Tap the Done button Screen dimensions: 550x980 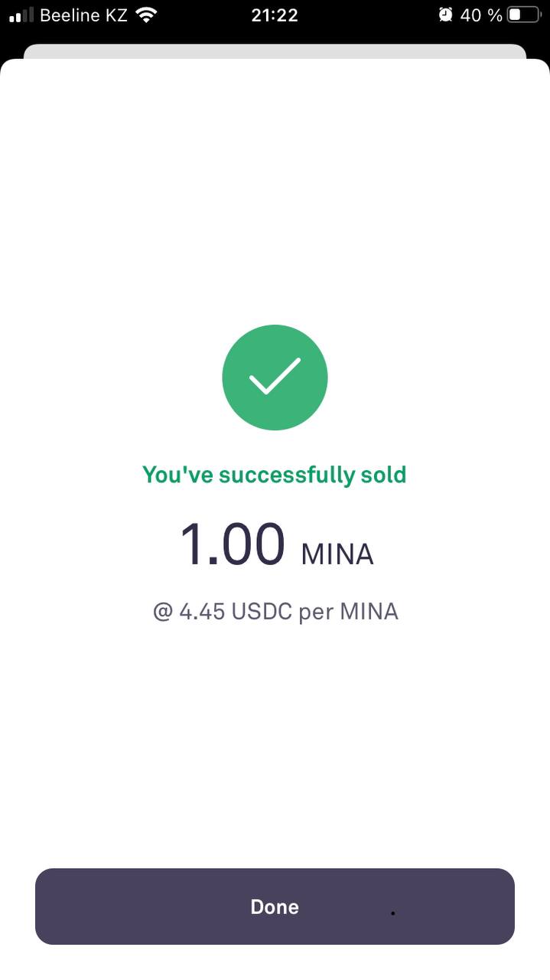pos(275,906)
